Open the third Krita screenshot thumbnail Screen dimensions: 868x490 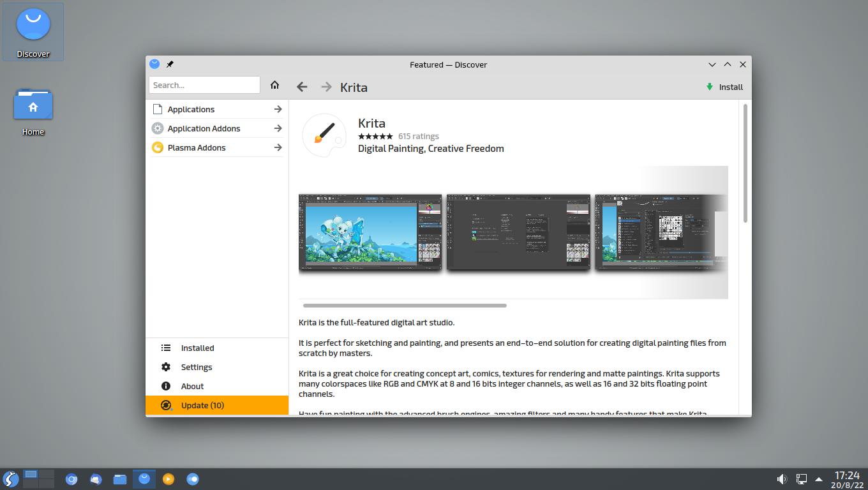click(661, 232)
